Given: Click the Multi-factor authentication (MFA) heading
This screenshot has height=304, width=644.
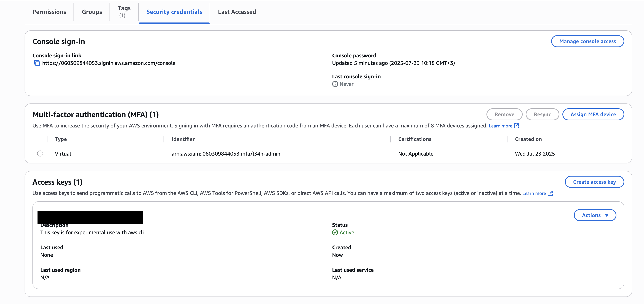Looking at the screenshot, I should [x=95, y=115].
